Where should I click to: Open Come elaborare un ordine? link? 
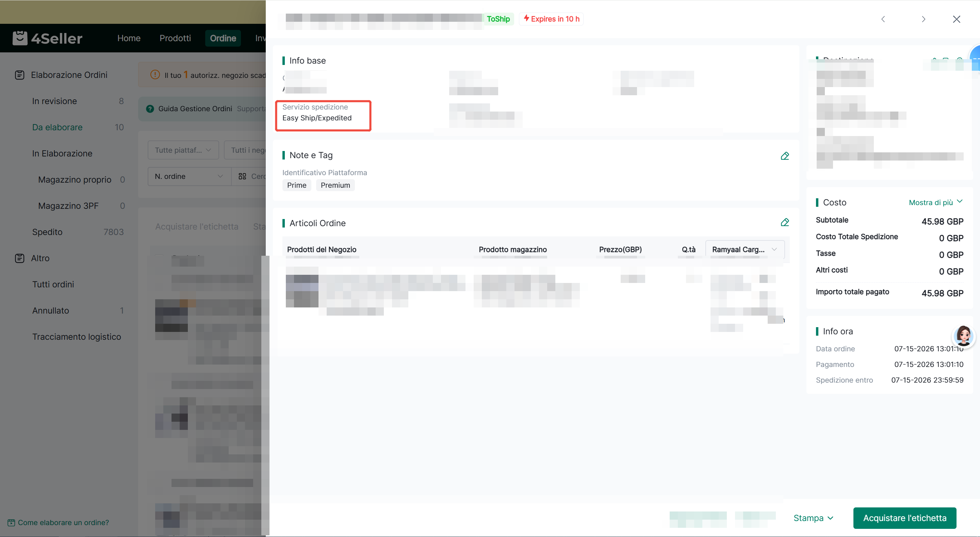63,523
